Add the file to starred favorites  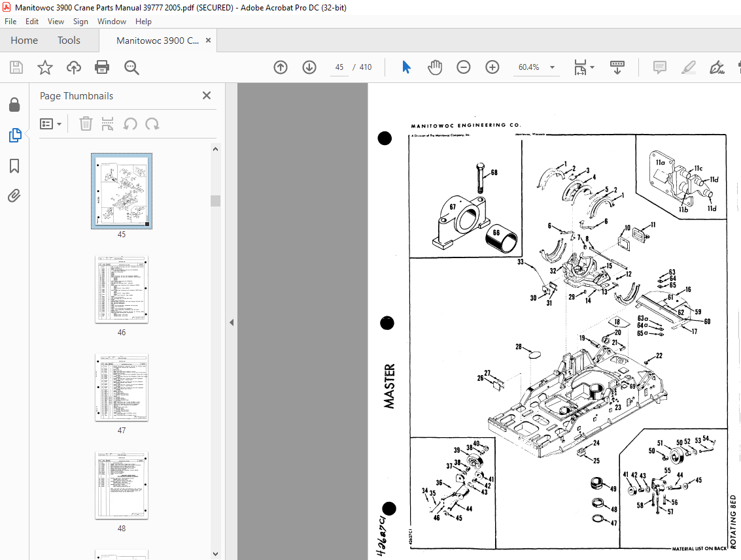(x=45, y=67)
